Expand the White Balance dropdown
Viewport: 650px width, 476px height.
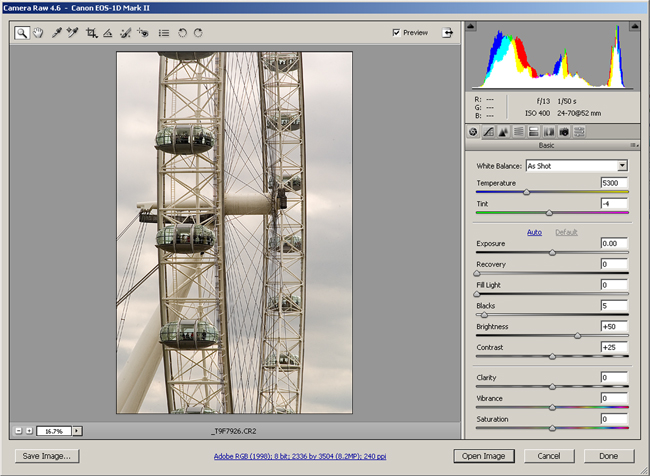(622, 166)
